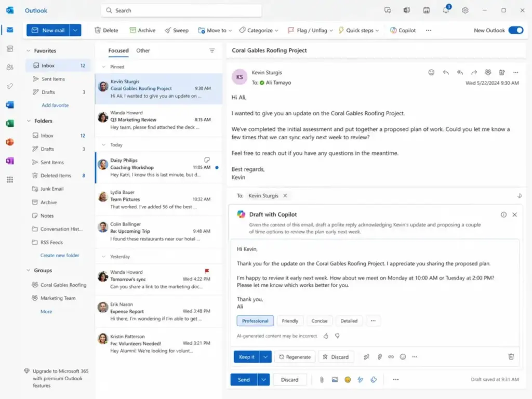Open the Junk Email folder
Image resolution: width=532 pixels, height=399 pixels.
tap(58, 189)
